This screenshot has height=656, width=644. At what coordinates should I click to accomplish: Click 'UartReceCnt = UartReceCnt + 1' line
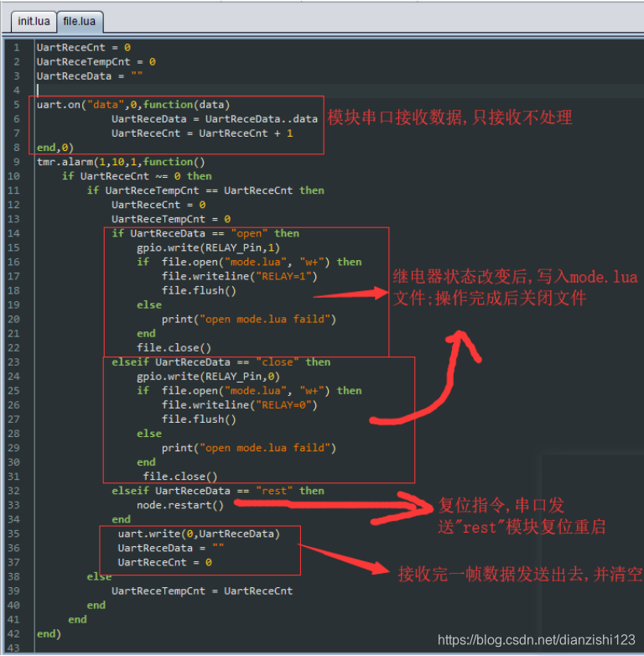(x=202, y=133)
